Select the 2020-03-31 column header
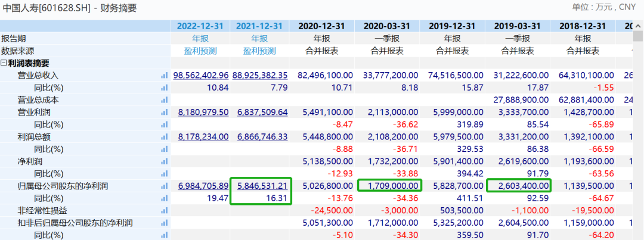Image resolution: width=644 pixels, height=240 pixels. [387, 26]
